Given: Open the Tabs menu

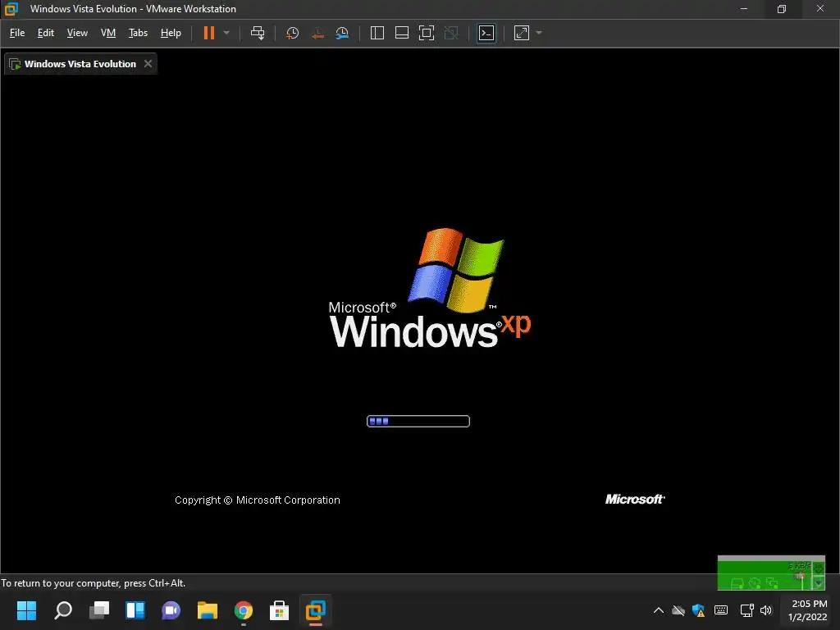Looking at the screenshot, I should [138, 33].
